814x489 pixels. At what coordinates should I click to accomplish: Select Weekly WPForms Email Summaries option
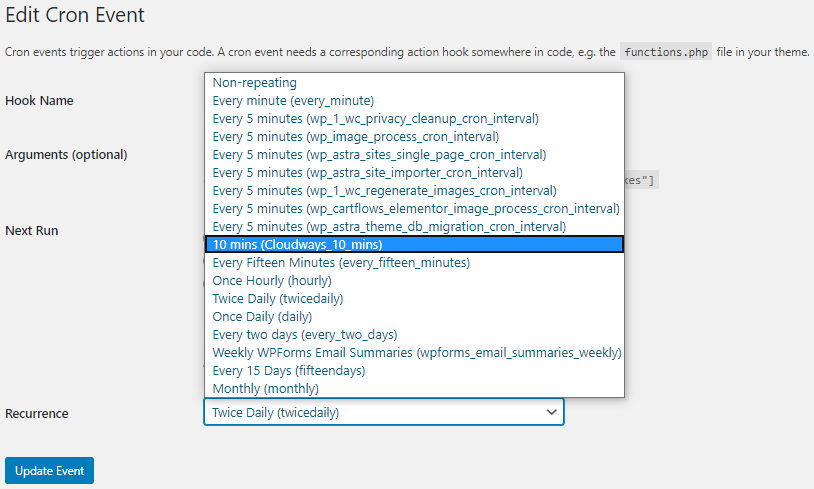click(x=416, y=353)
